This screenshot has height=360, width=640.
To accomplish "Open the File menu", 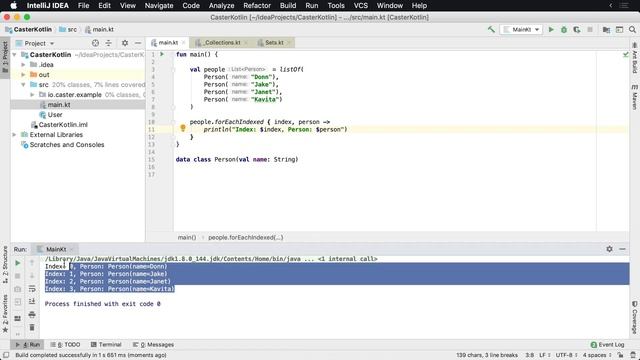I will tap(83, 6).
